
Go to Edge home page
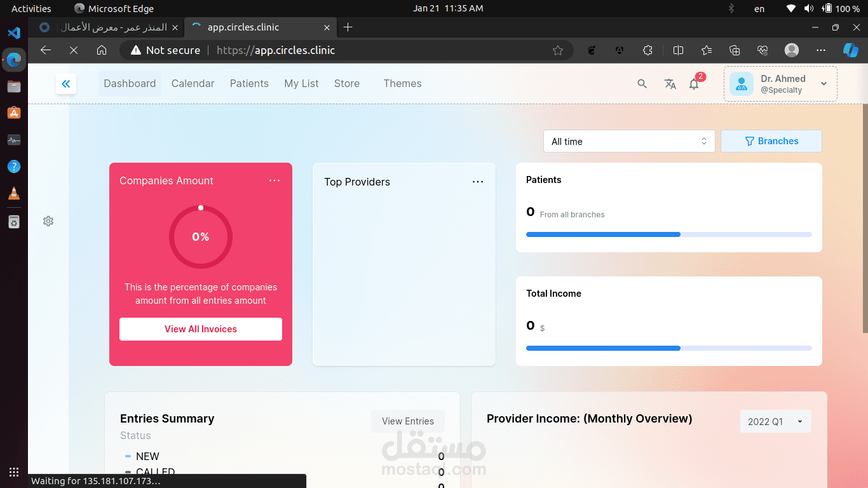102,50
